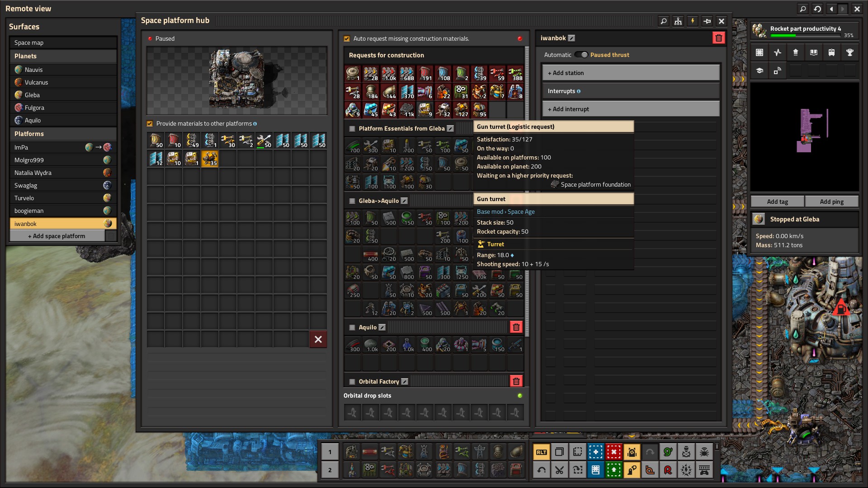Open the achievements trophy icon

click(x=850, y=52)
